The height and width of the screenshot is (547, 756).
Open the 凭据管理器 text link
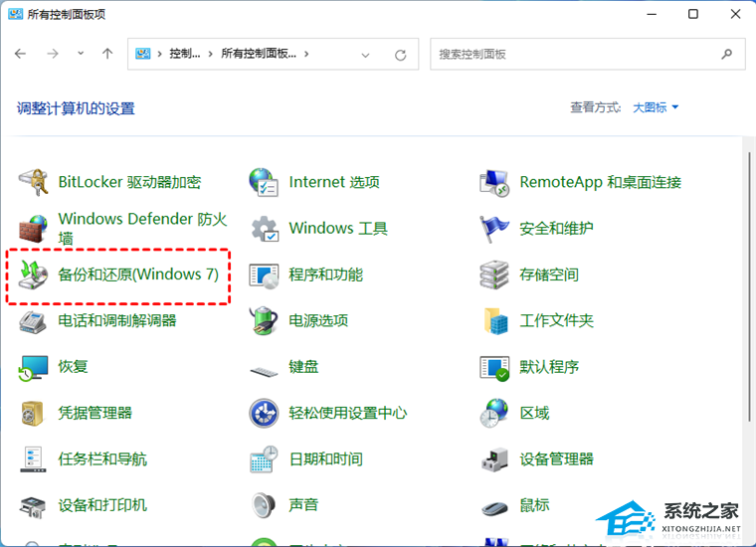94,413
